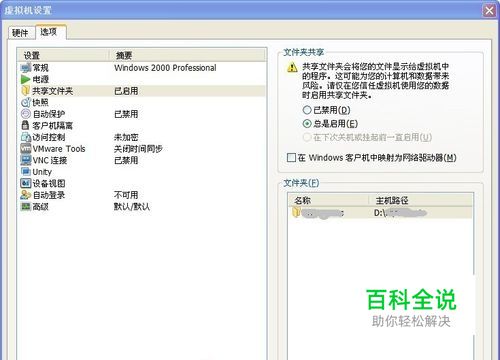Select the 设备视图 row label
Viewport: 500px width, 360px height.
tap(49, 183)
